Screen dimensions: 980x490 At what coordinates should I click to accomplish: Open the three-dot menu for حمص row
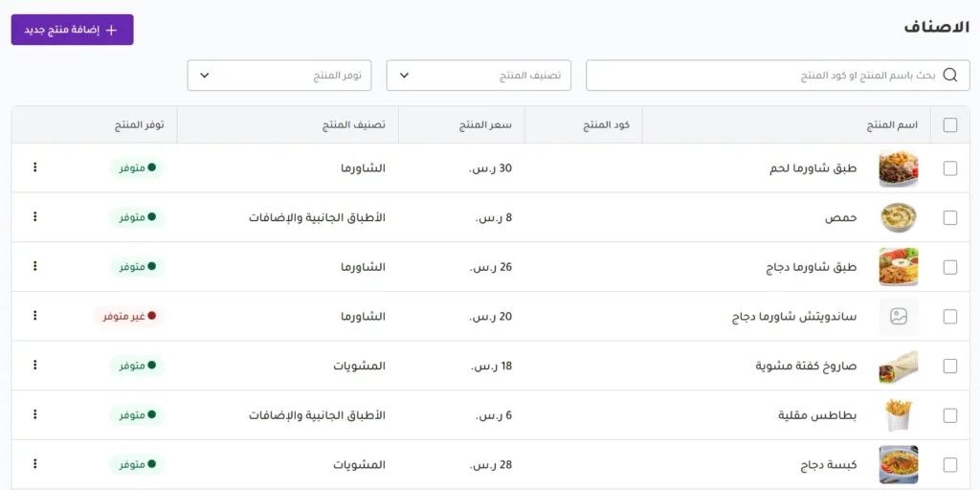(x=35, y=216)
